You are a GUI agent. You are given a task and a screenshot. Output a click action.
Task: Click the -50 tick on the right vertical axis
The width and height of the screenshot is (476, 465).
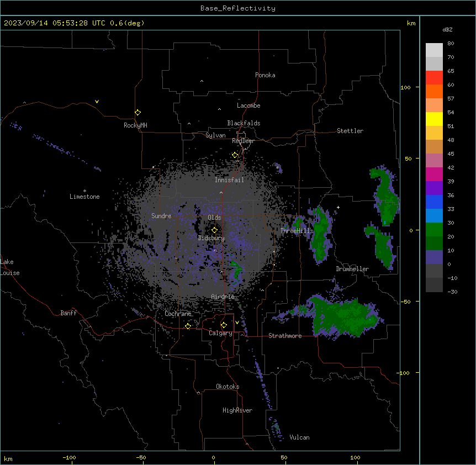pos(405,302)
